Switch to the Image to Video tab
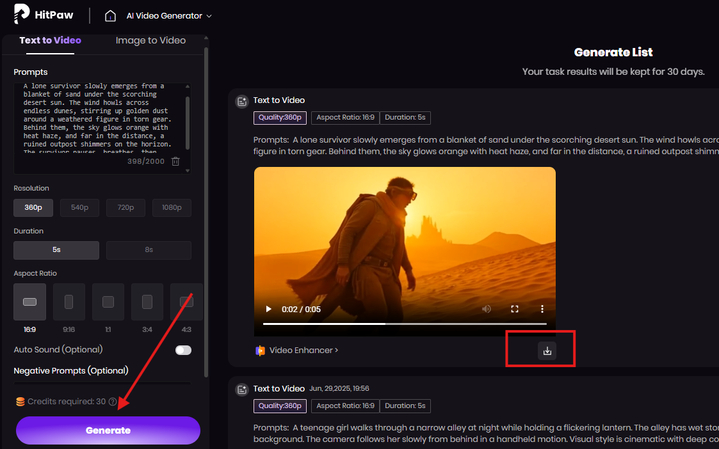This screenshot has width=719, height=449. [150, 40]
